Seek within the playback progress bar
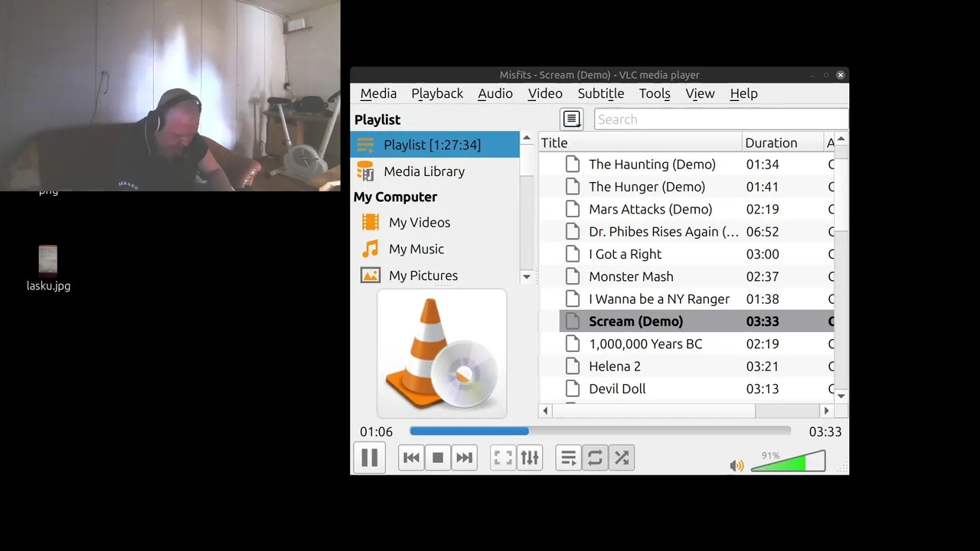The width and height of the screenshot is (980, 551). pyautogui.click(x=600, y=432)
